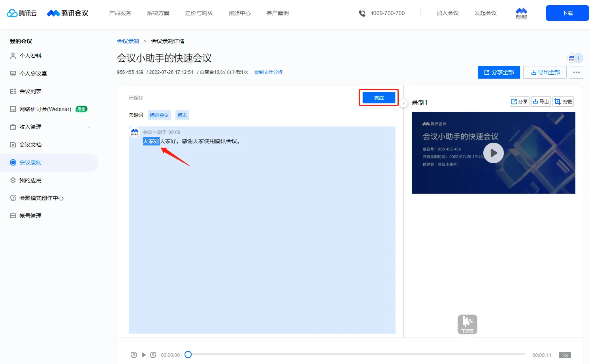Click 剪辑 for 录制1
Viewport: 590px width, 364px height.
point(563,102)
